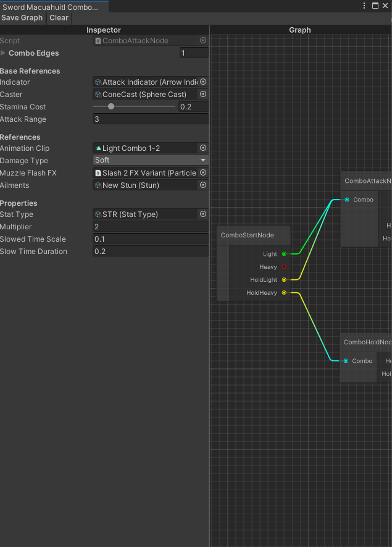Close the combo editor window
Screen dimensions: 392x547
click(x=385, y=6)
